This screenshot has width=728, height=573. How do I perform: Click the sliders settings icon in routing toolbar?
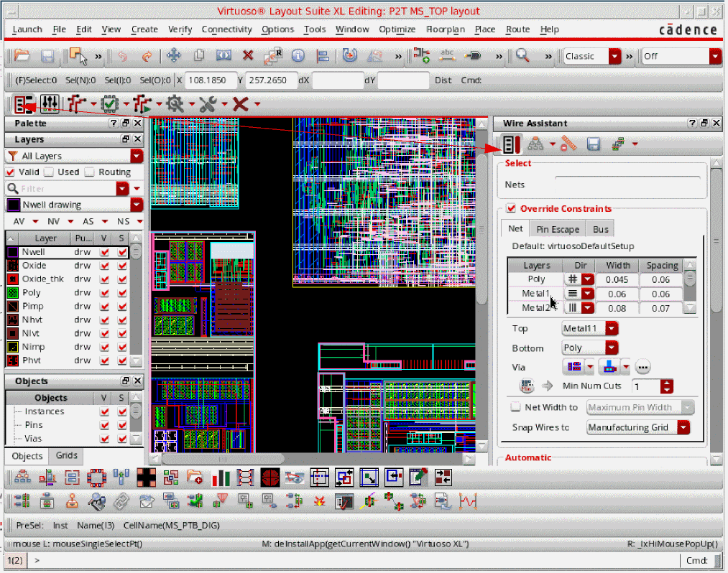[50, 104]
